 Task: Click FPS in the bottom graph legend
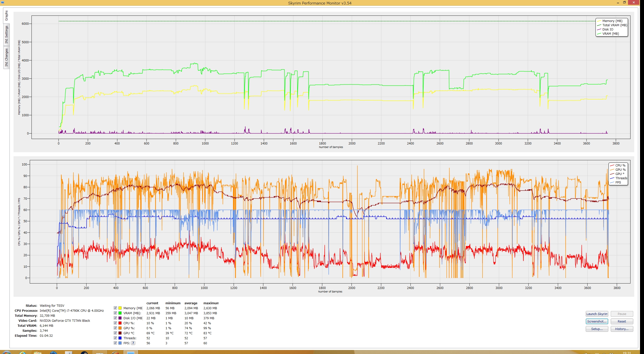(618, 182)
